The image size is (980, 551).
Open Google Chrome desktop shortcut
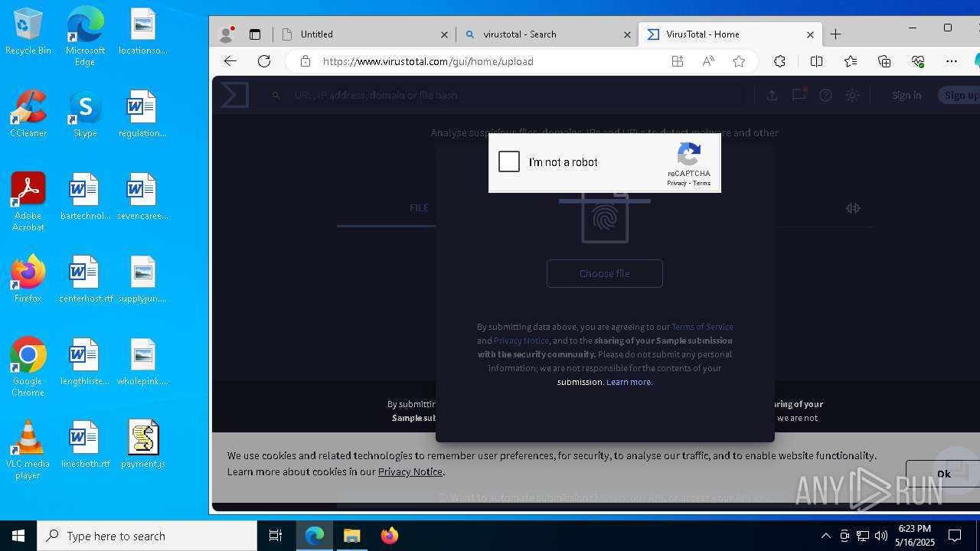point(28,367)
